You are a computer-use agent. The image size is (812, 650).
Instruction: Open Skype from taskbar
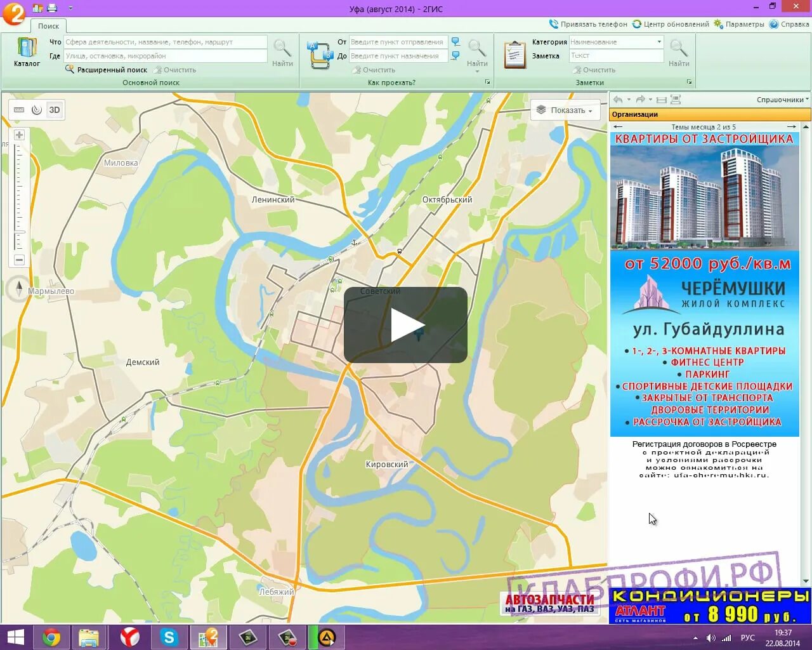click(169, 637)
